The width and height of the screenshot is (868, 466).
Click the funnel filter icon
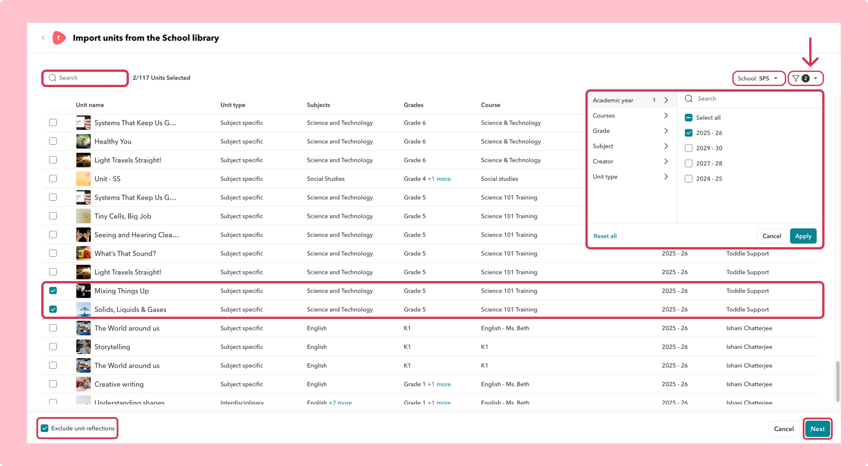click(x=796, y=79)
